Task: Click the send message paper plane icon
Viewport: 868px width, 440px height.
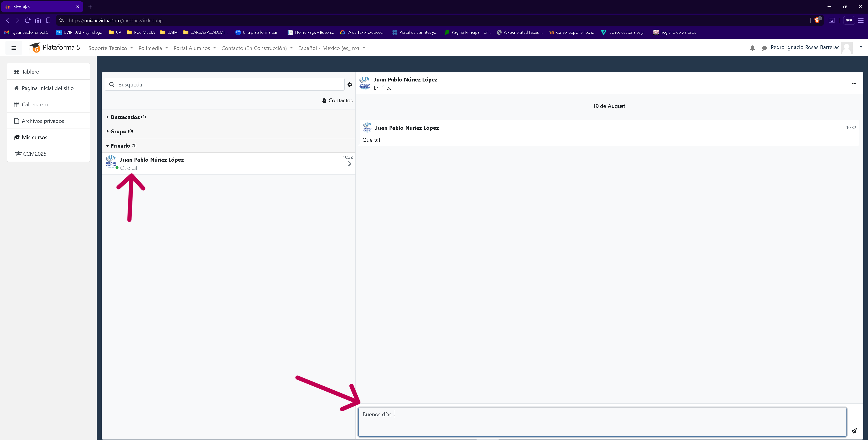Action: click(854, 430)
